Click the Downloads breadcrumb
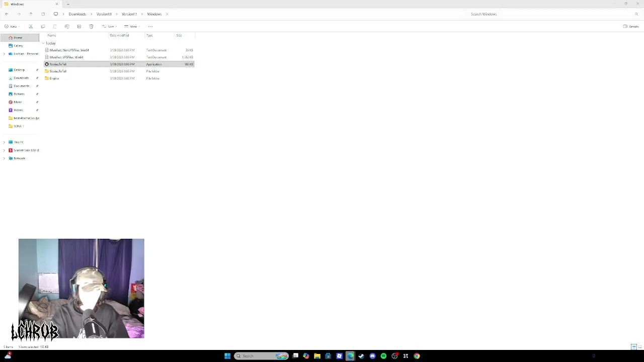 pos(77,14)
